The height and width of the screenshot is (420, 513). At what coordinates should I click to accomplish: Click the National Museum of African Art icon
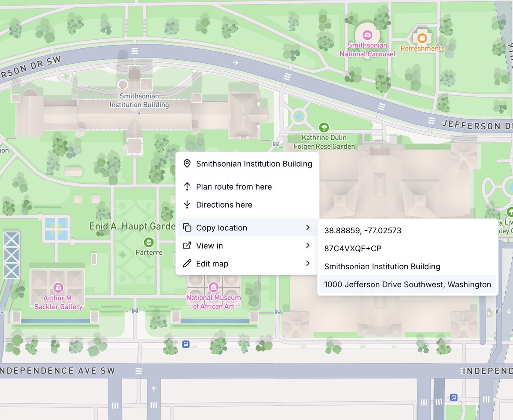pyautogui.click(x=213, y=287)
